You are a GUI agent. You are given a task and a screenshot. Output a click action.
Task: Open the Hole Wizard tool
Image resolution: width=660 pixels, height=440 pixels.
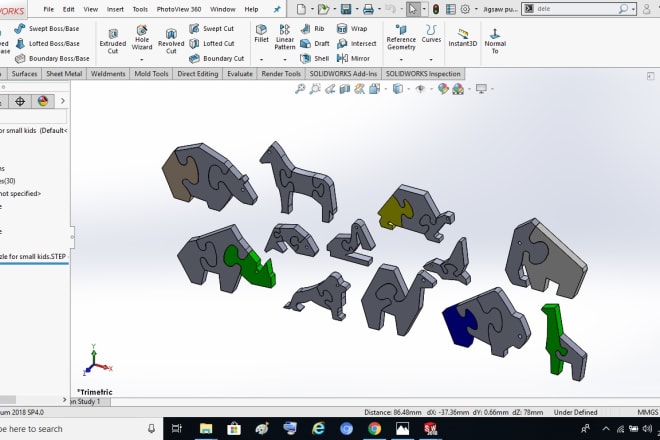click(x=141, y=38)
